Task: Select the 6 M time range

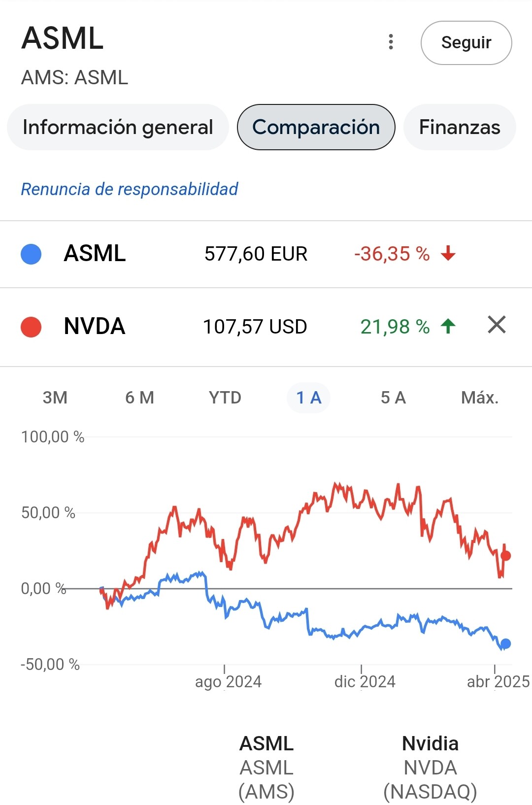Action: 140,398
